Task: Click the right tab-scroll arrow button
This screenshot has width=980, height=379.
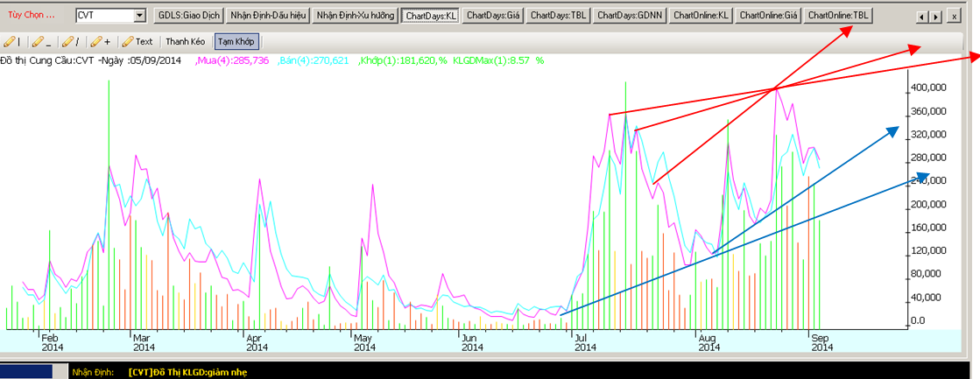Action: coord(935,17)
